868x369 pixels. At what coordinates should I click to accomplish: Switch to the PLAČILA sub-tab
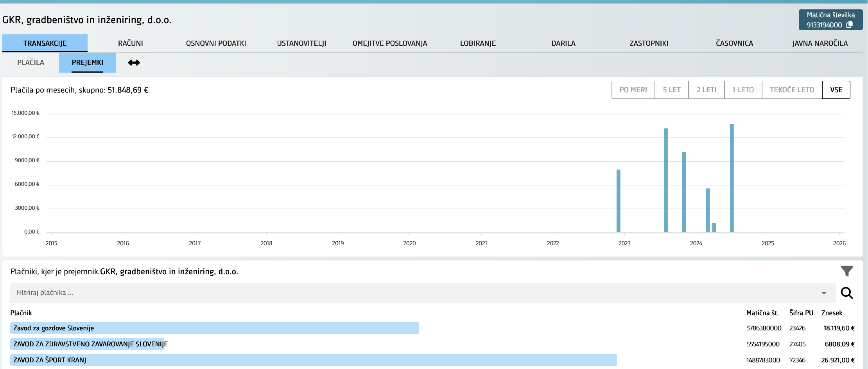pyautogui.click(x=30, y=62)
